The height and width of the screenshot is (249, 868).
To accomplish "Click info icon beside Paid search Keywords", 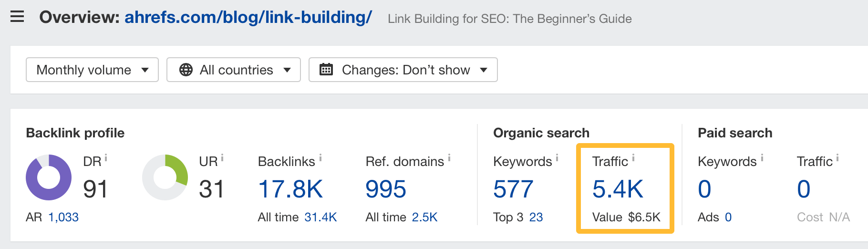I will pos(762,157).
